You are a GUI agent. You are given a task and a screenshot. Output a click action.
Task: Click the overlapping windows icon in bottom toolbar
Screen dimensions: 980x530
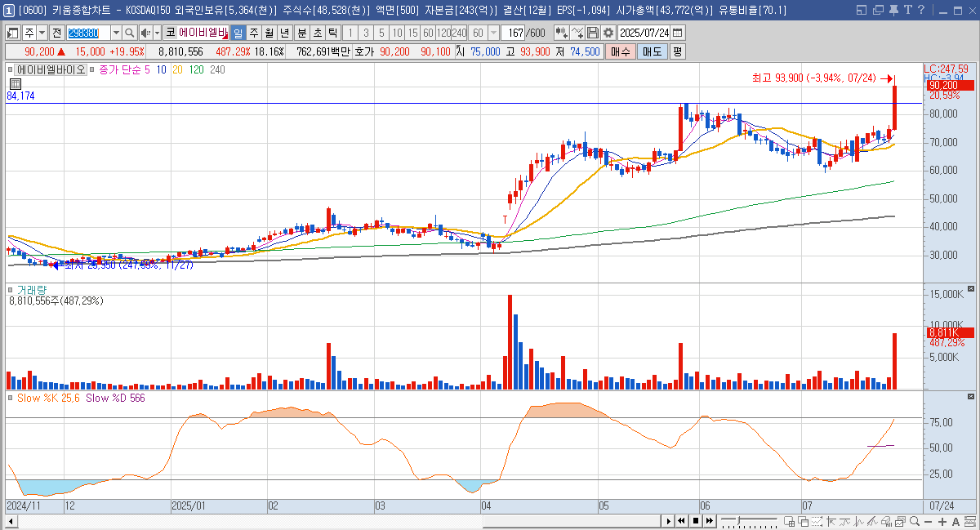803,521
